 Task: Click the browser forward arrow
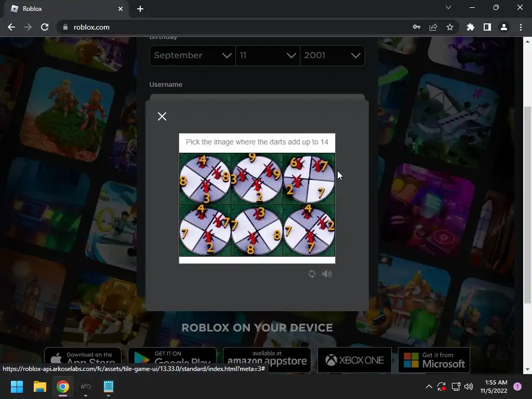click(28, 27)
